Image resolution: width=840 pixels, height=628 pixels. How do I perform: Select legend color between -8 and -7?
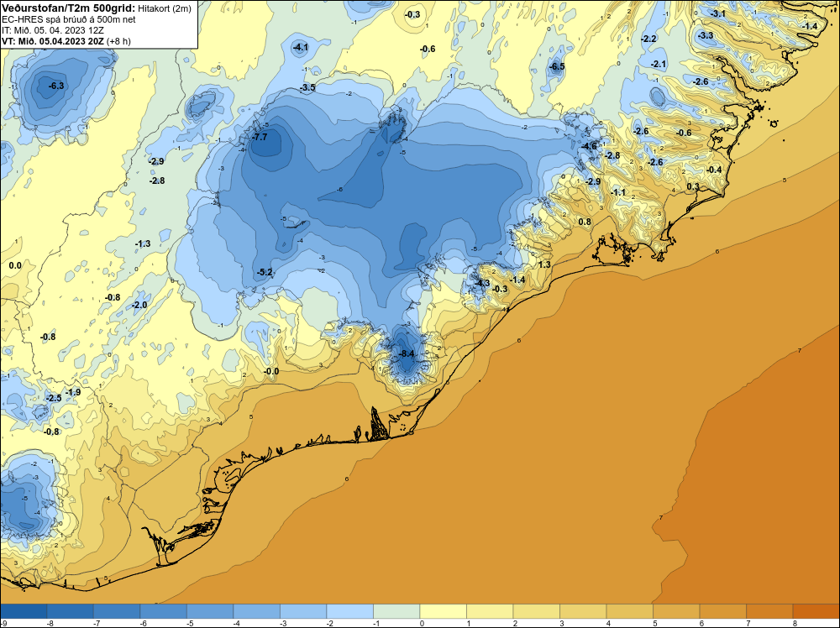point(71,611)
